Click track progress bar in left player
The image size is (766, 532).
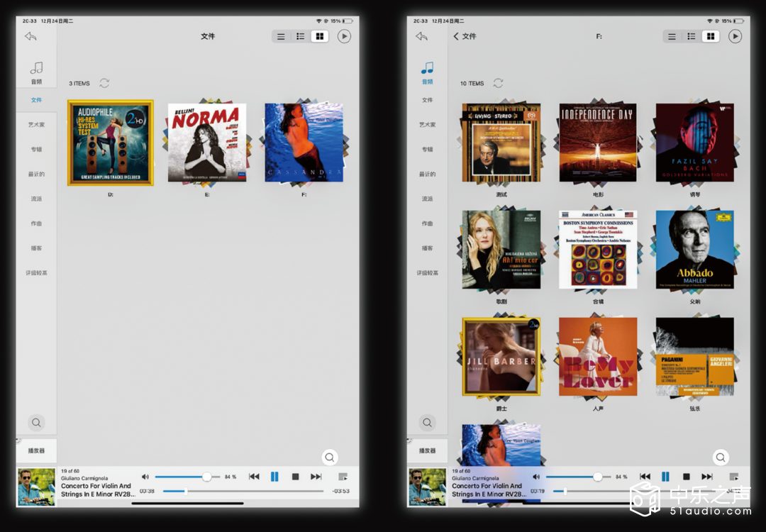tap(243, 491)
